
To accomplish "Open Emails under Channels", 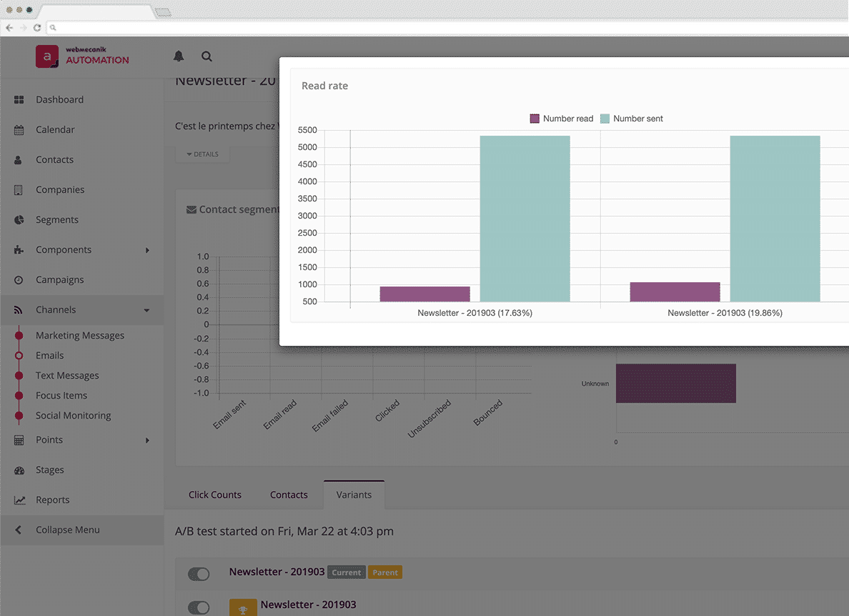I will [50, 355].
